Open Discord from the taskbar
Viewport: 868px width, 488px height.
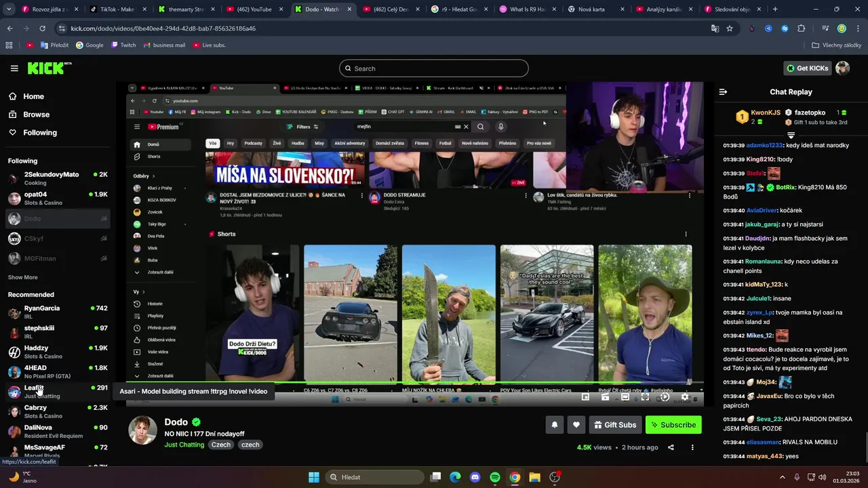(475, 477)
